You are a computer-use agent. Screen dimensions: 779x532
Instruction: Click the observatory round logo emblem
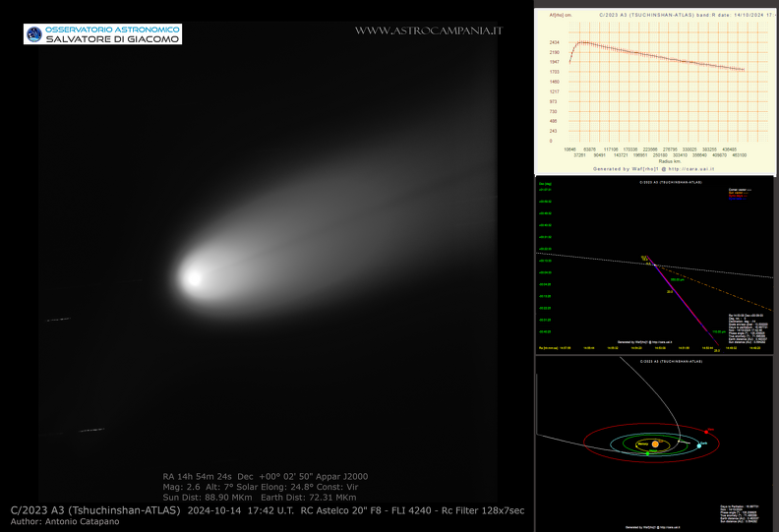33,34
